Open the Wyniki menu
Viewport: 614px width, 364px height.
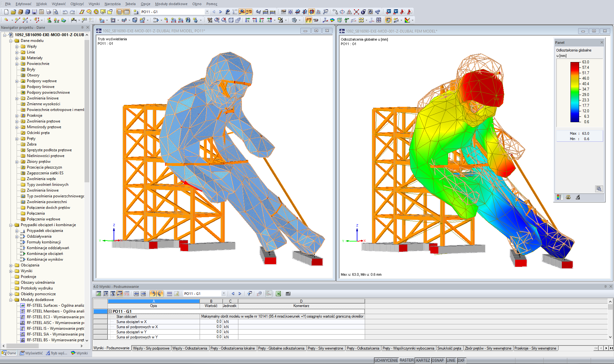click(94, 4)
